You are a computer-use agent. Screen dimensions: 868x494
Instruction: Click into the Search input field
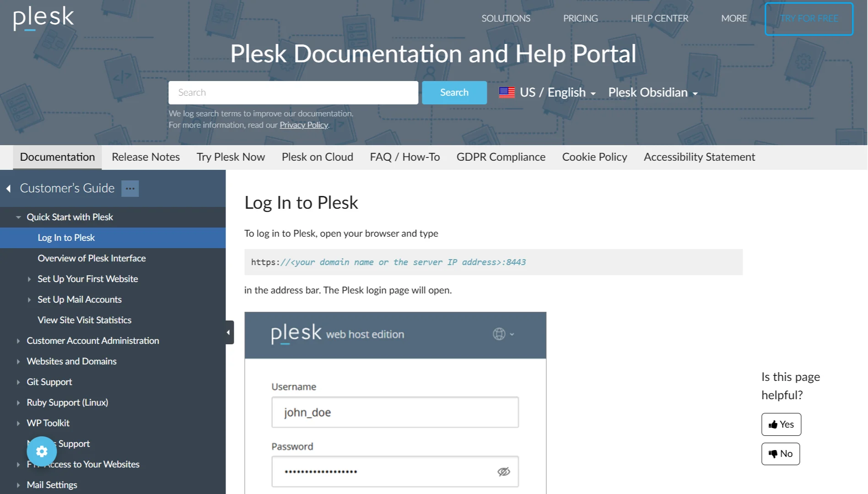click(293, 92)
